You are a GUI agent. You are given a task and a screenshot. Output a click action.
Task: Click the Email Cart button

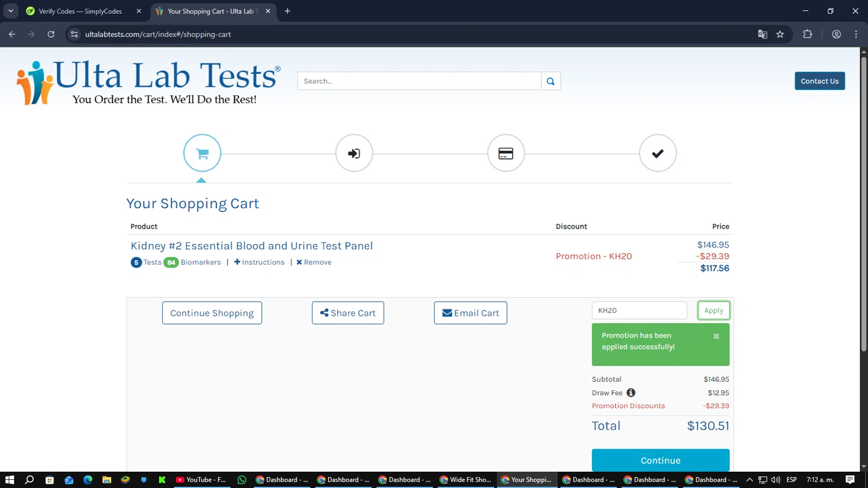[470, 313]
